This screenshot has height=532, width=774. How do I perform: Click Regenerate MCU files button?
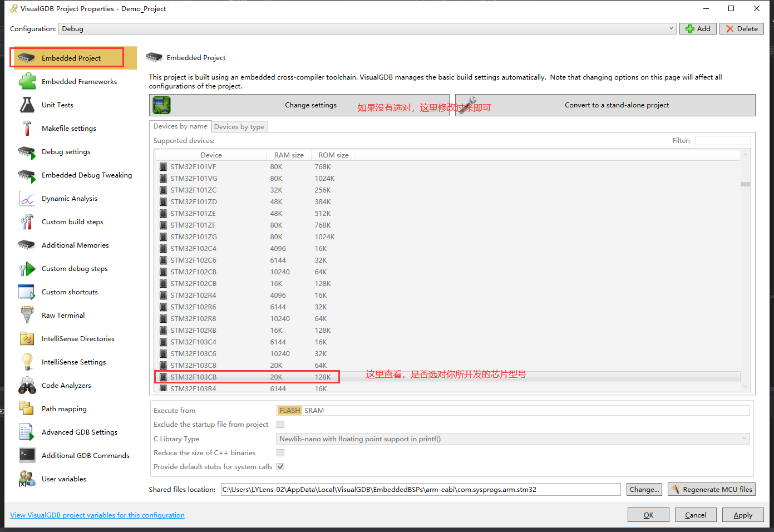tap(712, 490)
